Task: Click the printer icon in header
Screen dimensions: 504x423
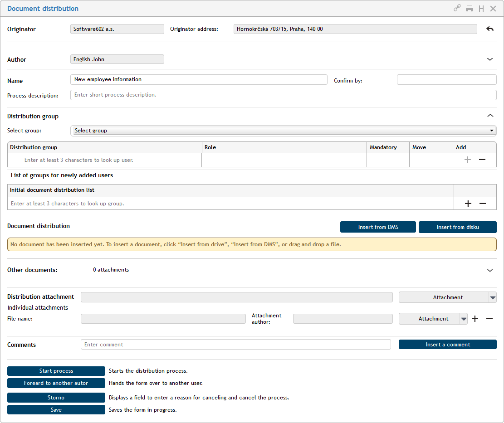Action: [470, 9]
